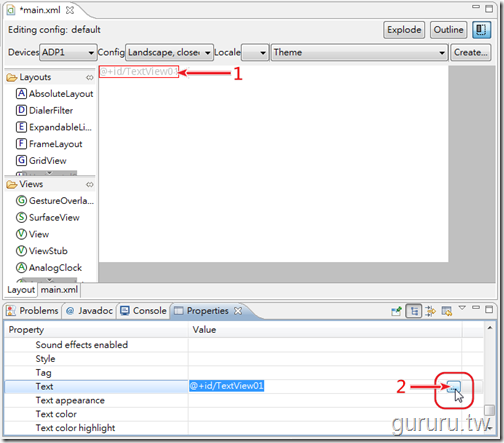Click the pin to selection icon in Properties

[396, 311]
